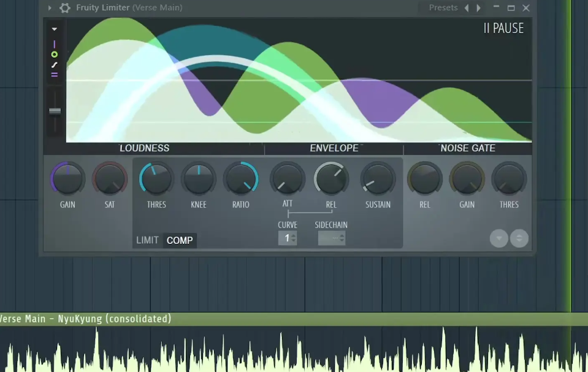Select the Verse Main NyuKyung consolidated clip title

[x=85, y=319]
